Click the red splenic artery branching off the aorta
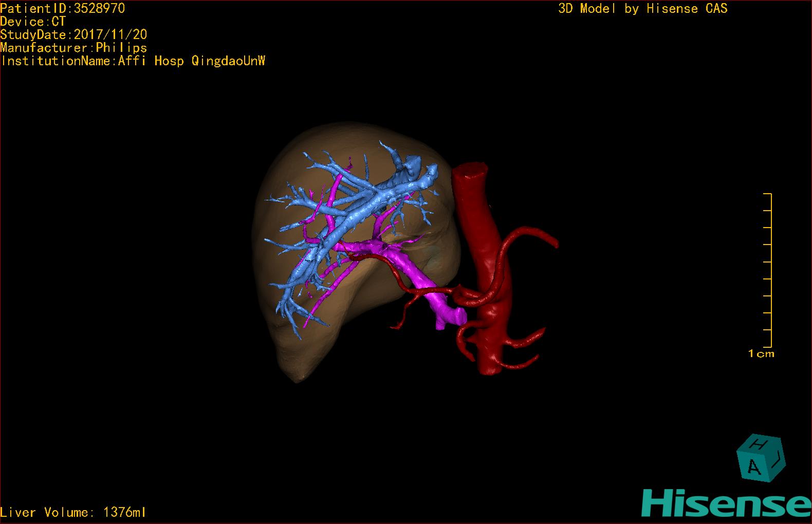 click(529, 235)
